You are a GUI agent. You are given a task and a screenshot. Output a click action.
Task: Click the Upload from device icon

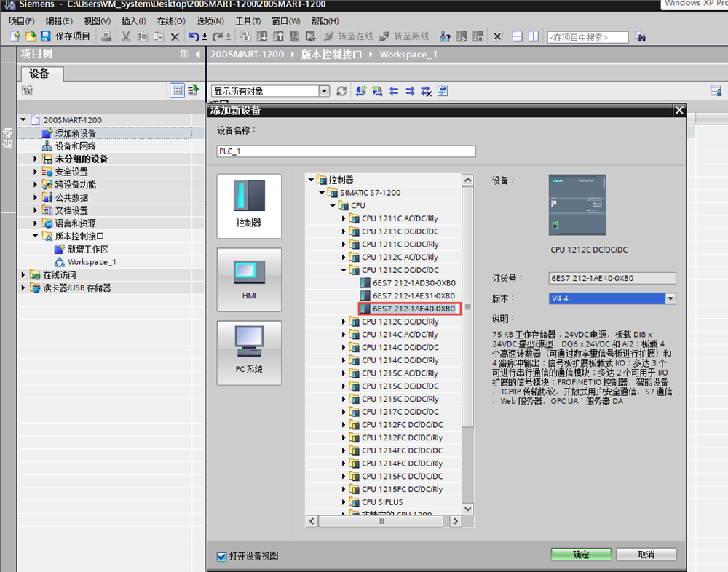click(x=279, y=36)
